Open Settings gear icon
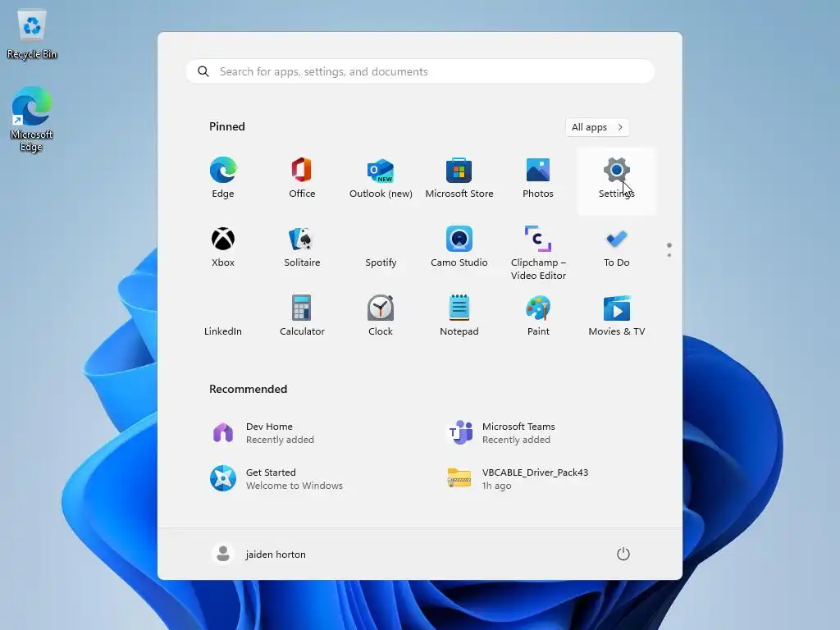840x630 pixels. [x=617, y=171]
